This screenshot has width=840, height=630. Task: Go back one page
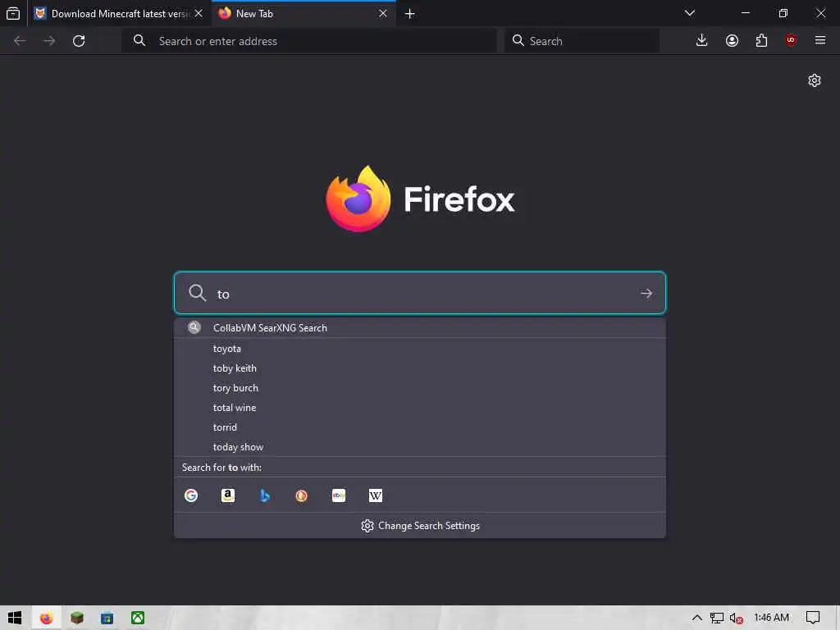[20, 41]
